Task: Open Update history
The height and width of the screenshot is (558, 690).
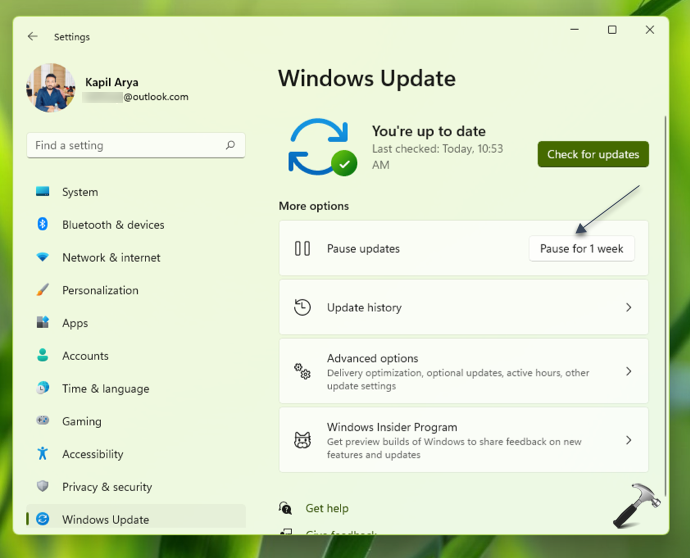Action: (463, 307)
